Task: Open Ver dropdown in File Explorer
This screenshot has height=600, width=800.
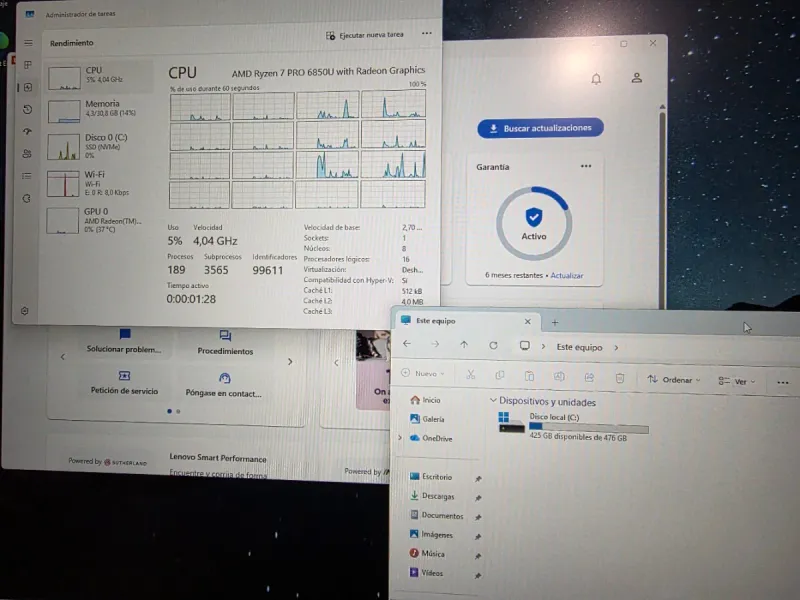Action: point(737,381)
